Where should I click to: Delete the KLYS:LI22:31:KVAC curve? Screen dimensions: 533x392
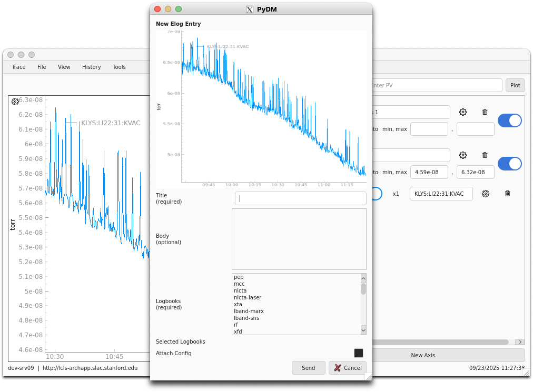tap(508, 194)
